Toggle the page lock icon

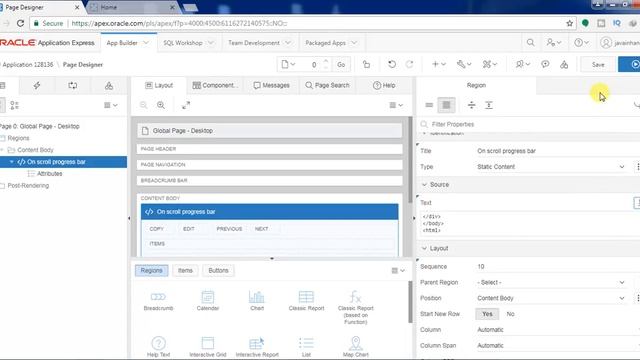click(x=366, y=64)
